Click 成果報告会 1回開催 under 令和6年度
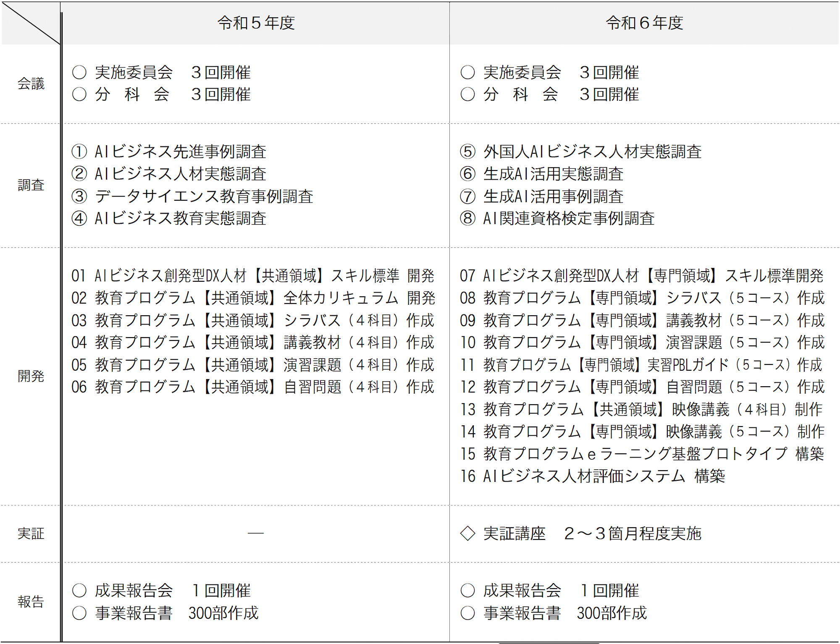840x644 pixels. coord(550,591)
